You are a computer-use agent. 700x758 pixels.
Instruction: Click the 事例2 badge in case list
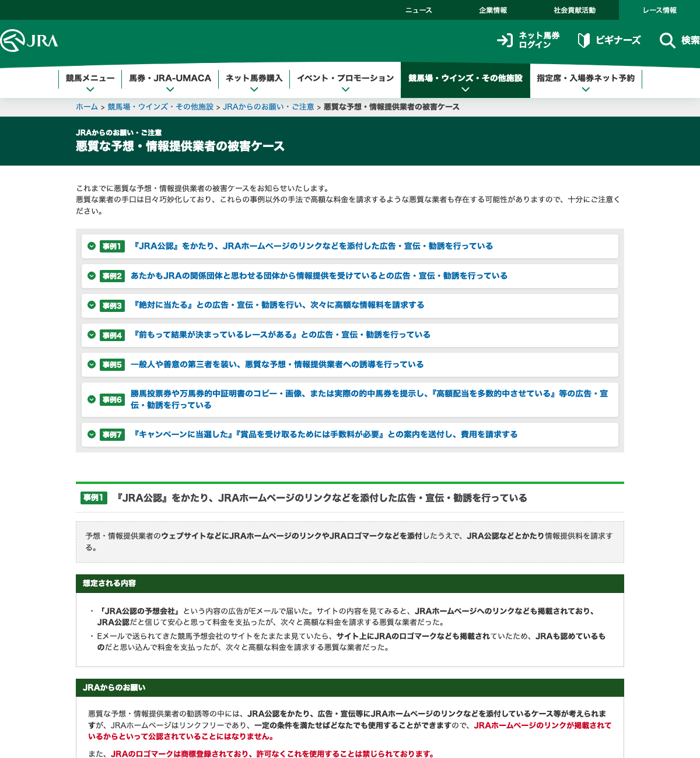tap(112, 276)
